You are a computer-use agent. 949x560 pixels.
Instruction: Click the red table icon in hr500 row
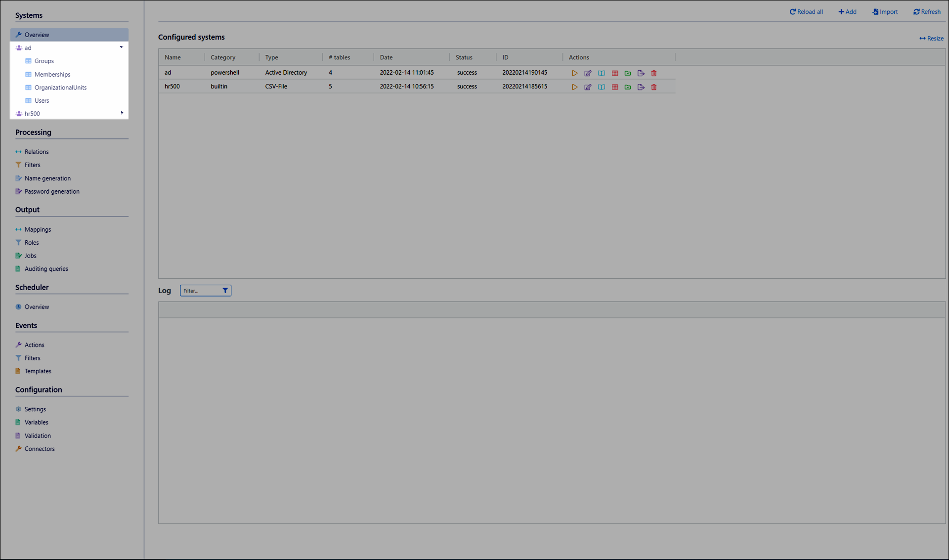click(x=614, y=87)
